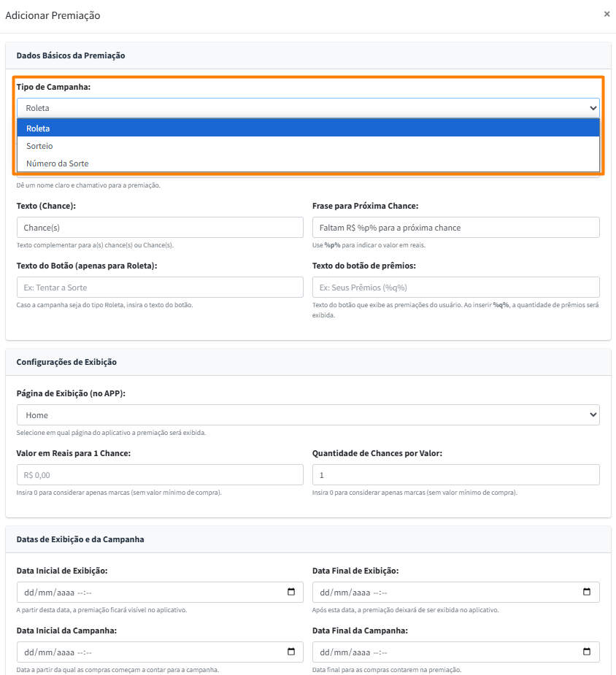Click the Data Final de Exibição date field
Image resolution: width=616 pixels, height=675 pixels.
pyautogui.click(x=442, y=592)
